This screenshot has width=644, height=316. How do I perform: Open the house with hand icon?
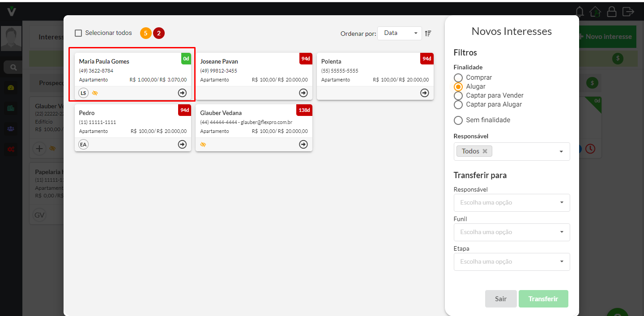pyautogui.click(x=595, y=11)
